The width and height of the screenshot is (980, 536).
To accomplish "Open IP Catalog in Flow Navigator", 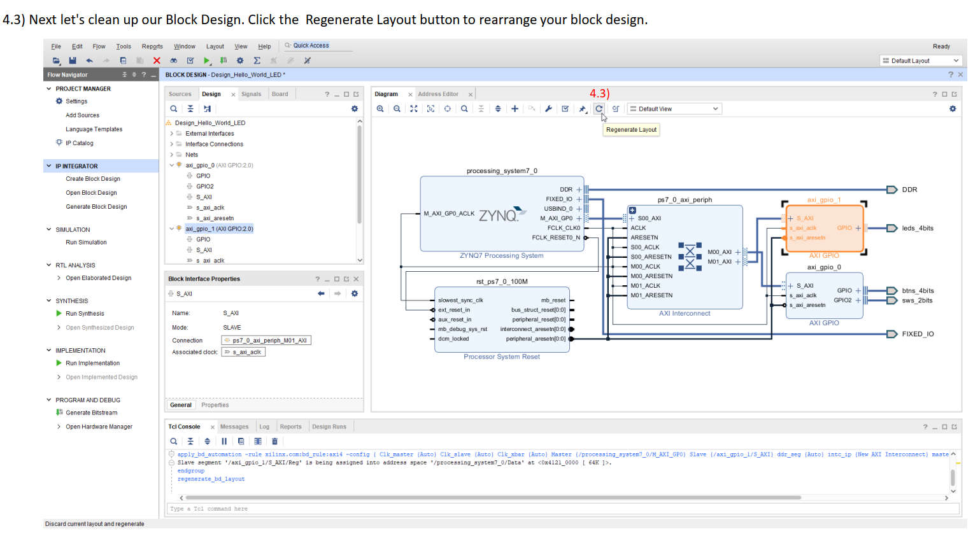I will tap(79, 143).
